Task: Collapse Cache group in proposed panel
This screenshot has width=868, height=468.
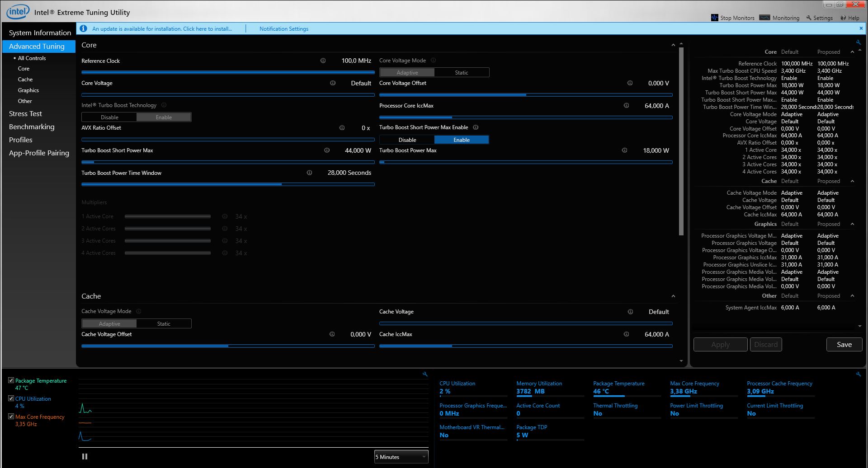Action: coord(852,181)
